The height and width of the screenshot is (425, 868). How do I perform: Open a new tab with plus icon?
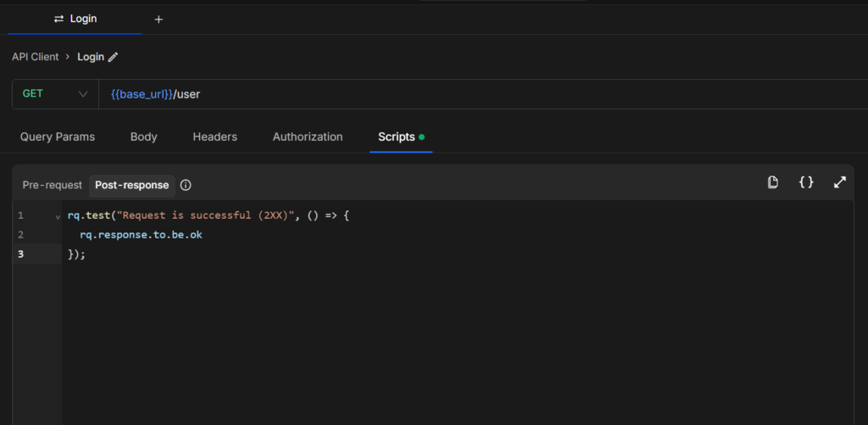point(159,20)
